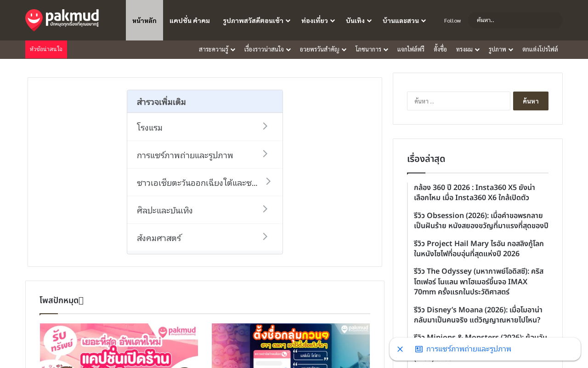Select สังคมศาสตร์ in explore list
The width and height of the screenshot is (588, 368).
(205, 237)
